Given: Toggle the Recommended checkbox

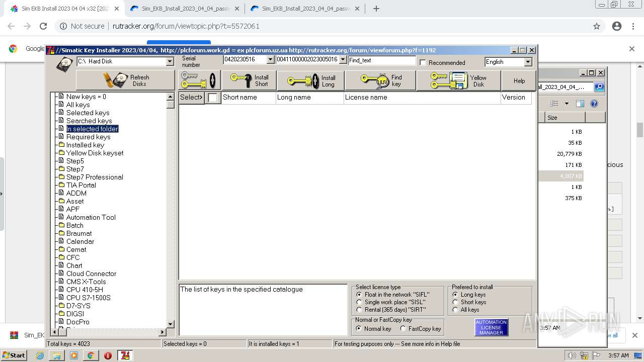Looking at the screenshot, I should [x=423, y=63].
